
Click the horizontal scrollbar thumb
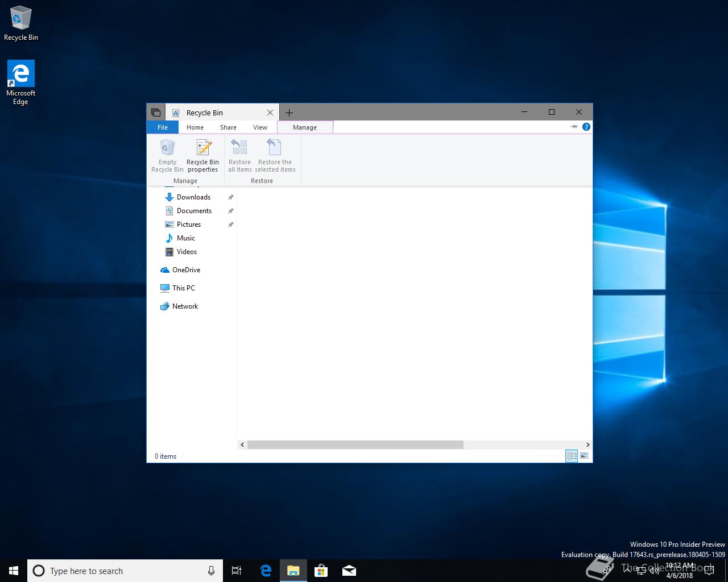355,444
